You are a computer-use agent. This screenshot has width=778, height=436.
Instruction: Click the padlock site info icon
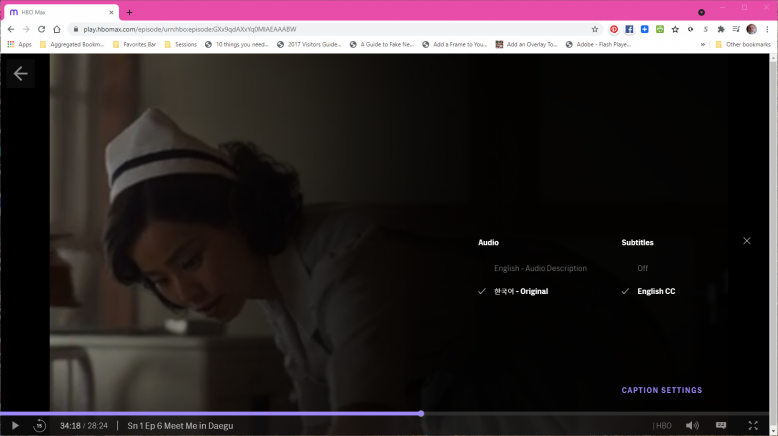76,29
